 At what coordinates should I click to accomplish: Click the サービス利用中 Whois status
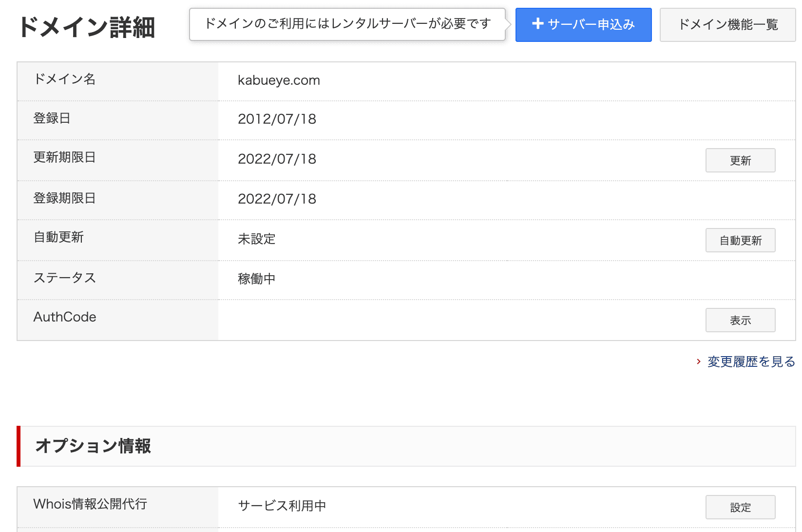coord(282,506)
